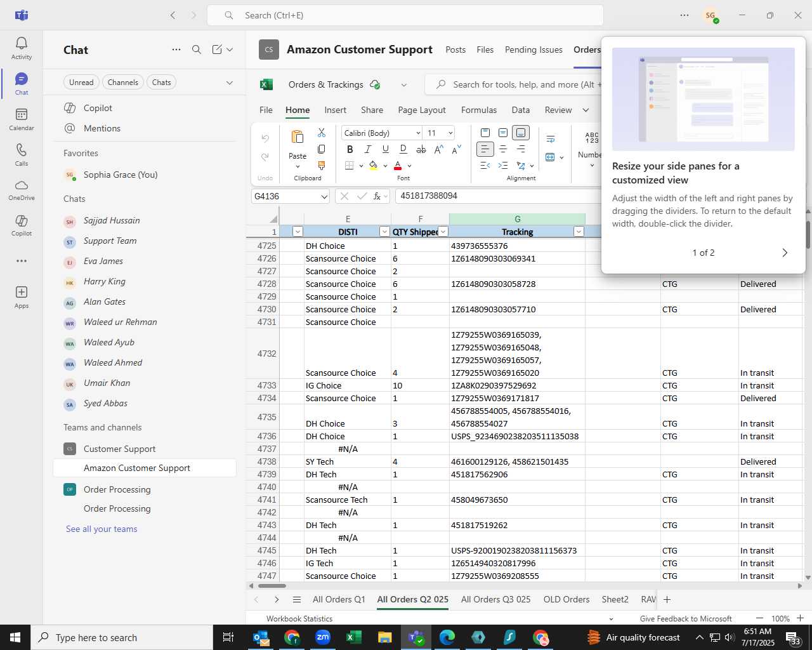Open Workbook Statistics in status bar
The width and height of the screenshot is (812, 650).
click(x=299, y=618)
